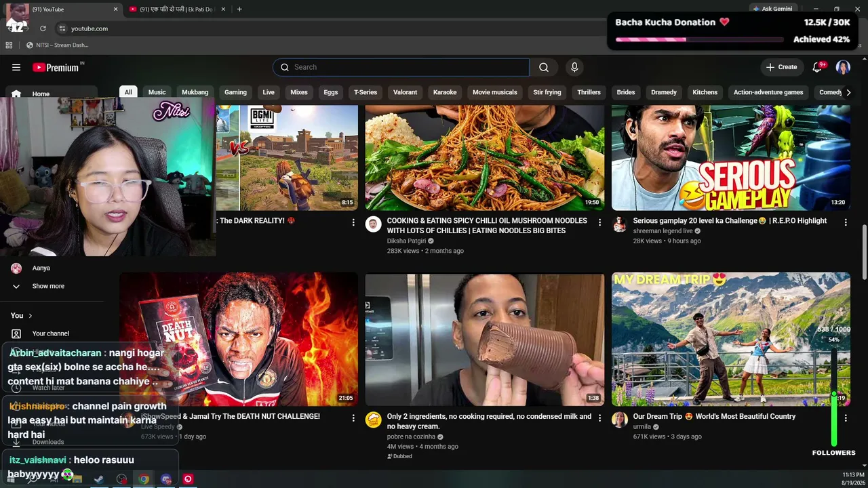
Task: Open the pobre na cozinha channel avatar
Action: tap(374, 420)
